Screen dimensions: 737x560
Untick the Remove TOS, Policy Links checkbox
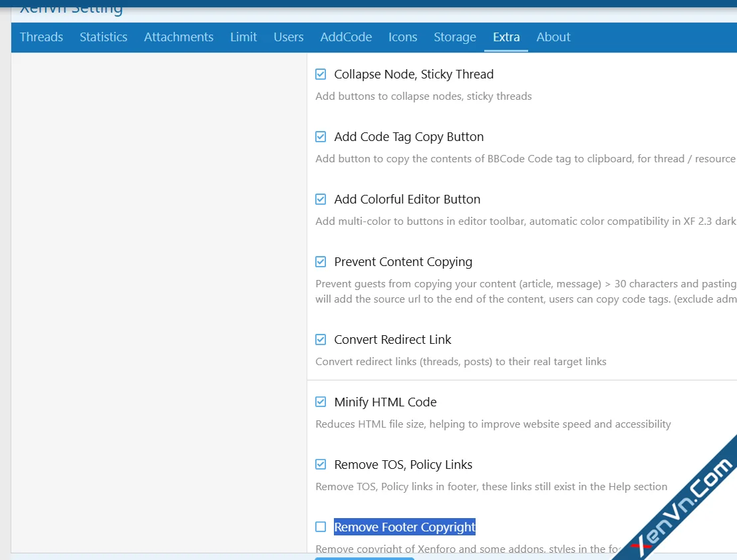tap(321, 465)
